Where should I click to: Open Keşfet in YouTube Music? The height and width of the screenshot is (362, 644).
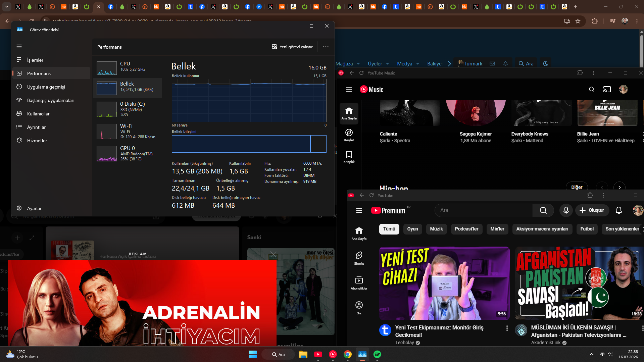[349, 135]
